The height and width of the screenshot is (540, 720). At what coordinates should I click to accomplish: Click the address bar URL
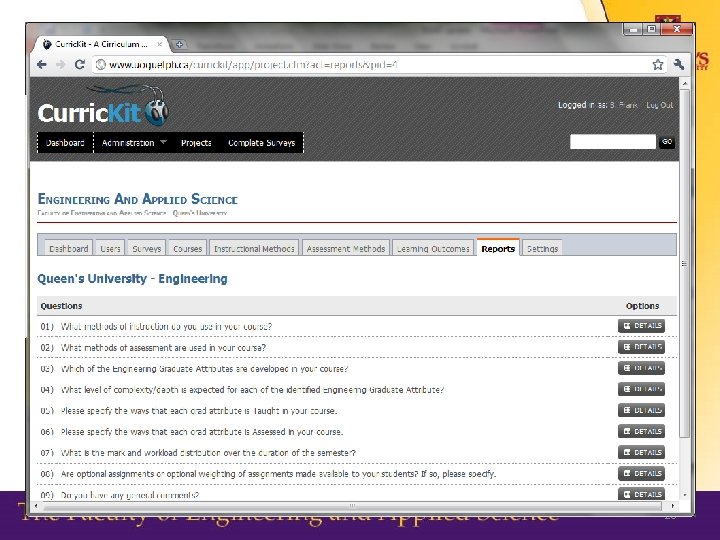point(253,65)
